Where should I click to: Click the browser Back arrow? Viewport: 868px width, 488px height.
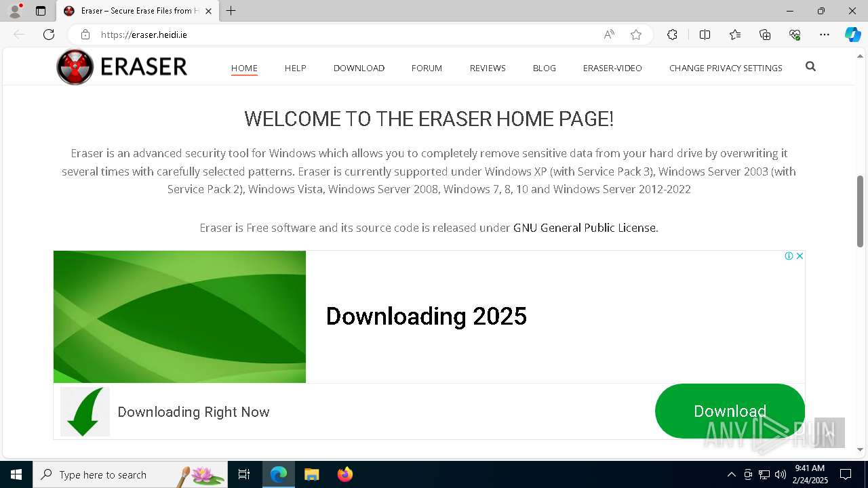pyautogui.click(x=19, y=35)
